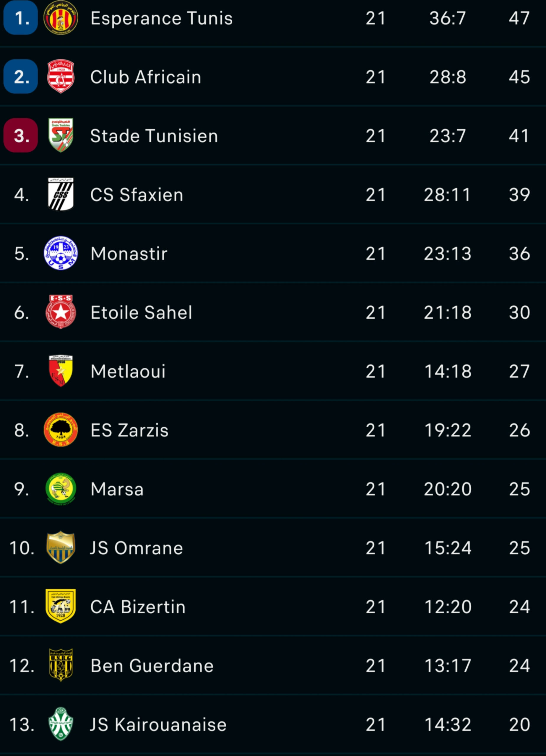This screenshot has width=546, height=756.
Task: Tap the blue rank 1 position badge
Action: (x=21, y=18)
